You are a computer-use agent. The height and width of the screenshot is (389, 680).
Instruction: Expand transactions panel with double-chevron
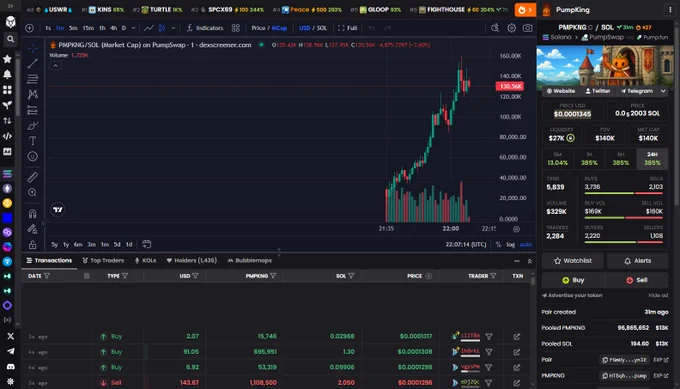(530, 261)
